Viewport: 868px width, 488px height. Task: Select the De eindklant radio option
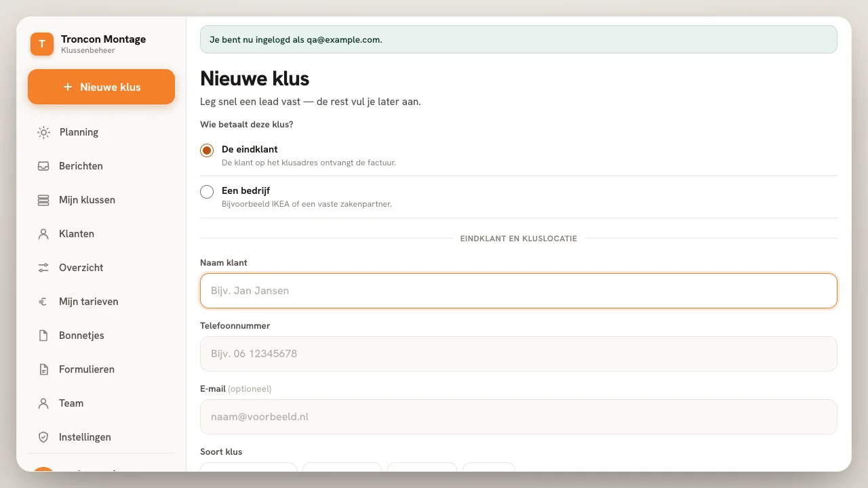point(207,150)
